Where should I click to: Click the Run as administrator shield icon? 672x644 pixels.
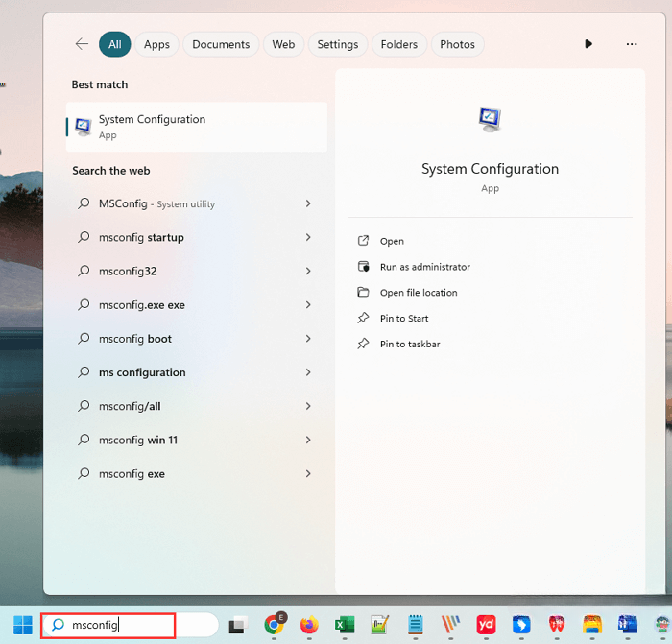pyautogui.click(x=364, y=267)
